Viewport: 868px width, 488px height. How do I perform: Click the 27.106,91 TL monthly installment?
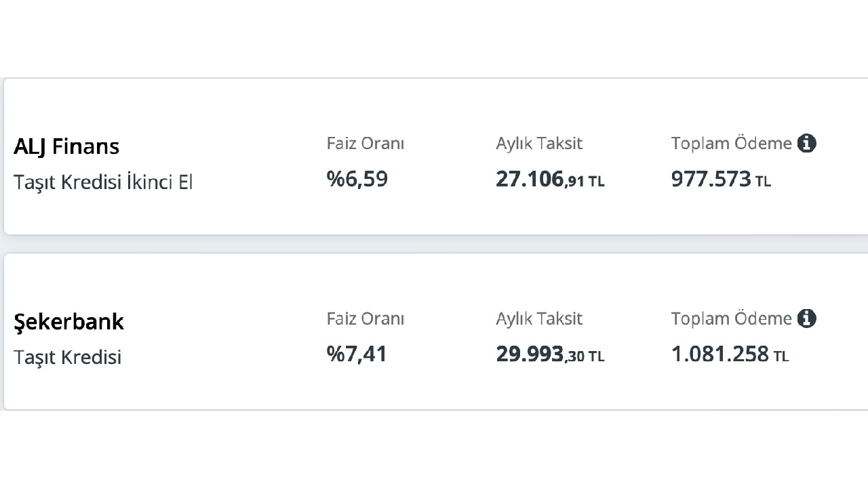pos(550,179)
